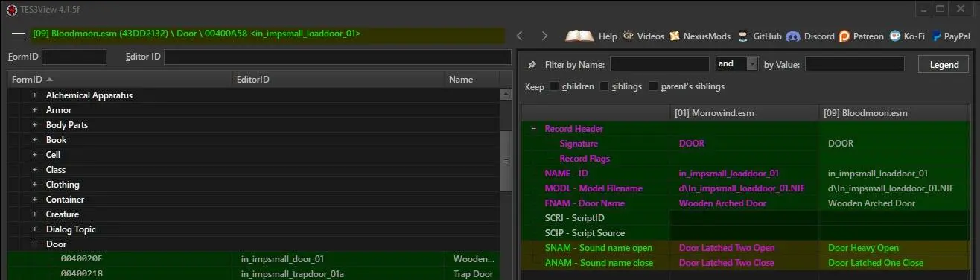Screen dimensions: 980x280
Task: Expand Alchemical Apparatus group
Action: point(34,95)
